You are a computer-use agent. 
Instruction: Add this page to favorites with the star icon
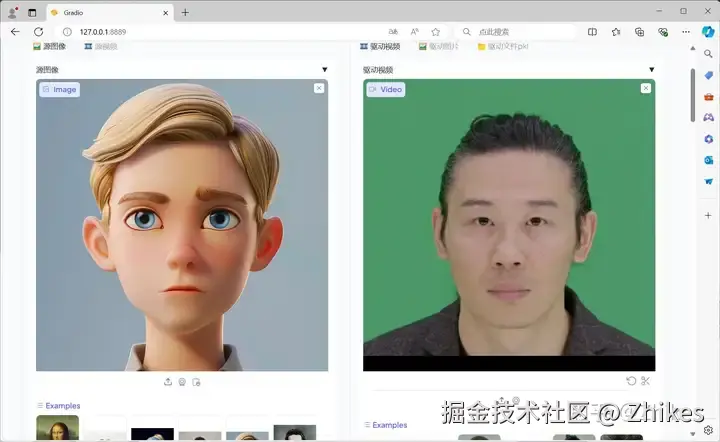[436, 32]
